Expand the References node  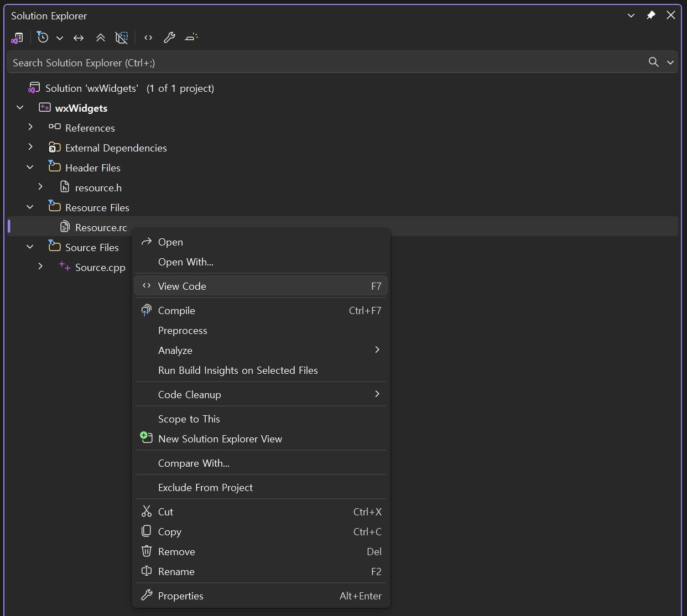pos(30,127)
